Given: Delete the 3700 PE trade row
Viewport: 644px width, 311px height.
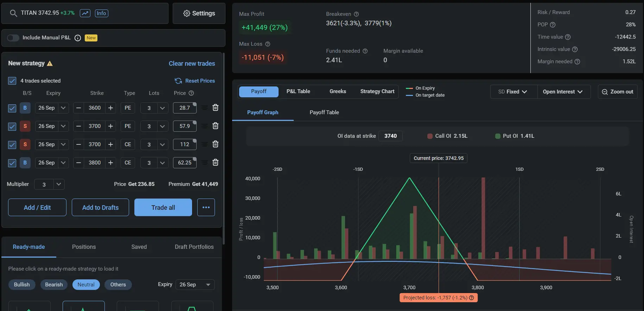Looking at the screenshot, I should click(x=216, y=126).
